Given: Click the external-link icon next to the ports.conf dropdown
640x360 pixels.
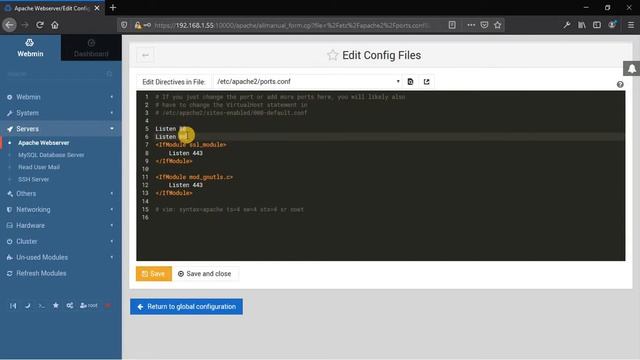Looking at the screenshot, I should [427, 82].
